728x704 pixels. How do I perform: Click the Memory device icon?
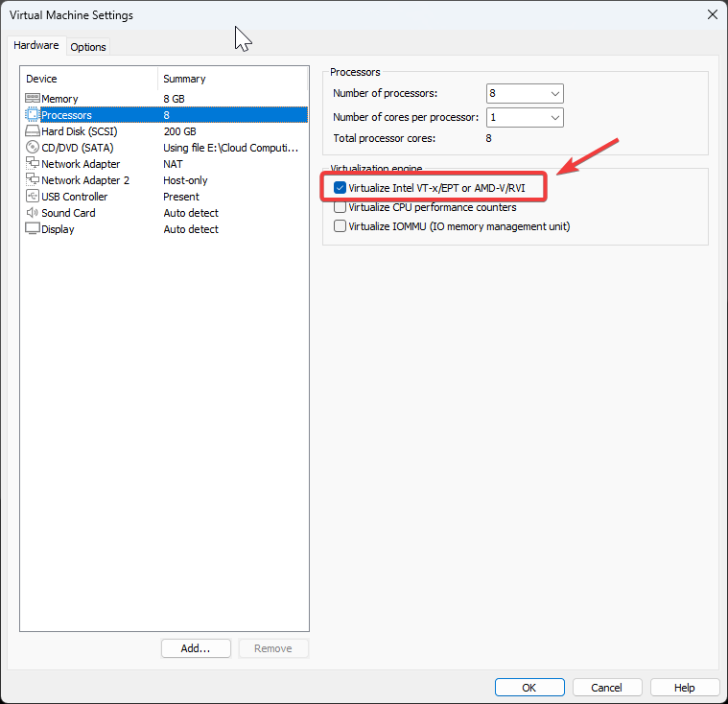33,99
